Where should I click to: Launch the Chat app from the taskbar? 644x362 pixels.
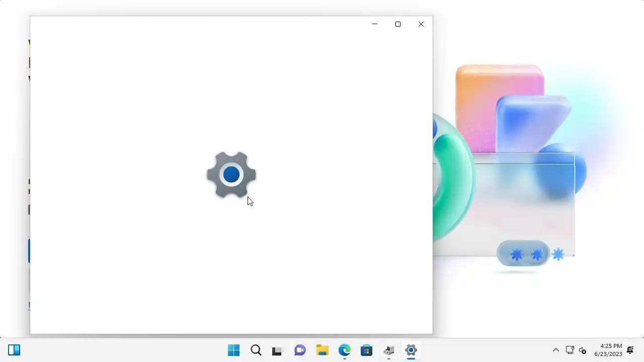click(300, 350)
